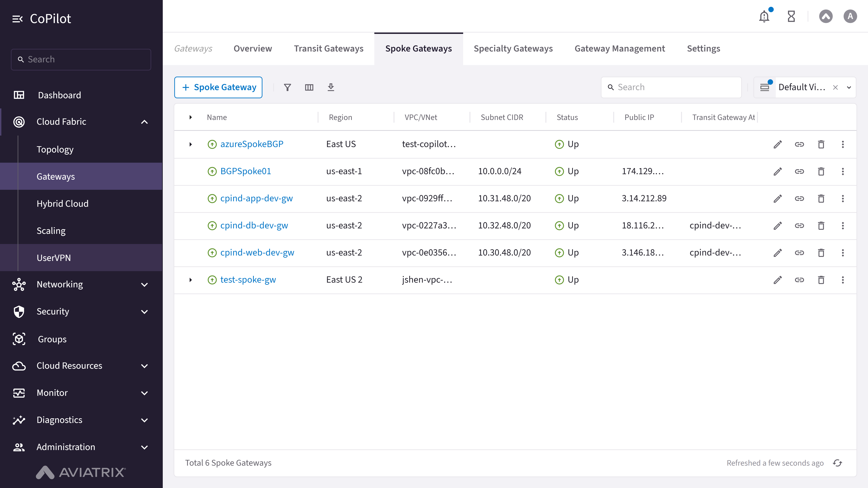
Task: Switch to the Overview tab
Action: [253, 48]
